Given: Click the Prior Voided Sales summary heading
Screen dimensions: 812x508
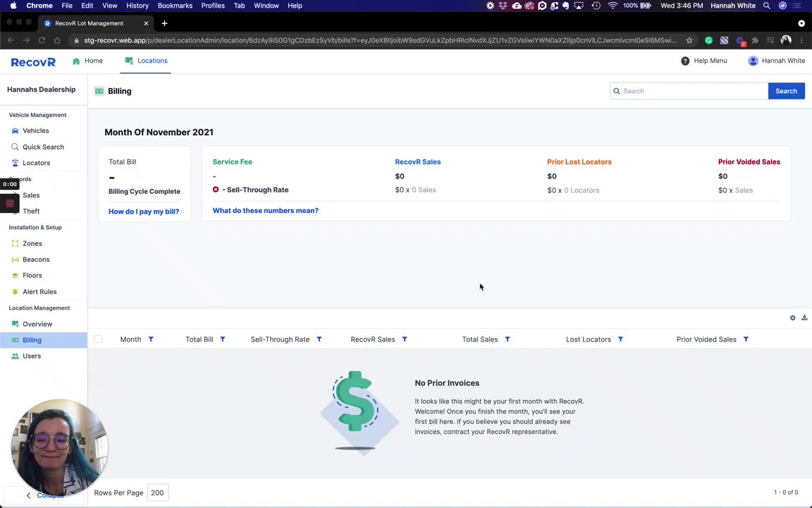Looking at the screenshot, I should point(749,162).
